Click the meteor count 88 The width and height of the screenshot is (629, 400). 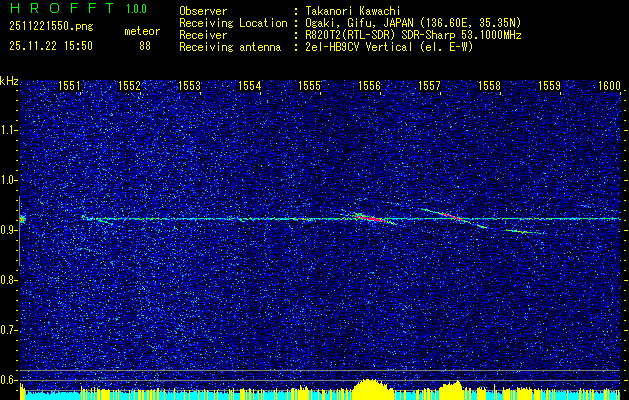point(145,46)
